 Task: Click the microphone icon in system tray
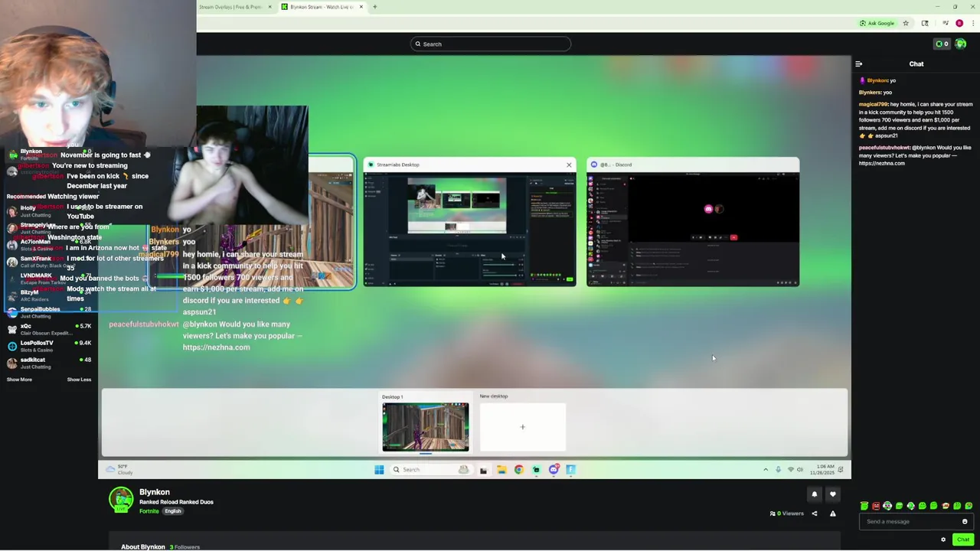(778, 469)
